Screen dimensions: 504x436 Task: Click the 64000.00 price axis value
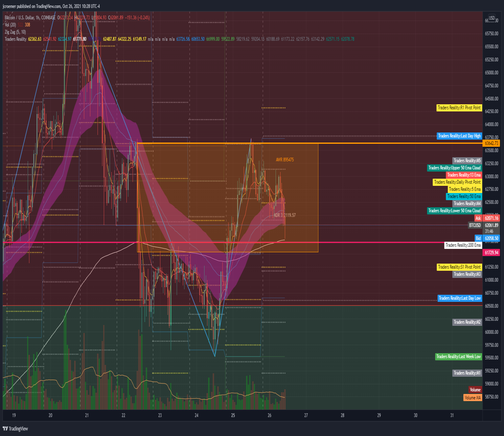(x=491, y=124)
